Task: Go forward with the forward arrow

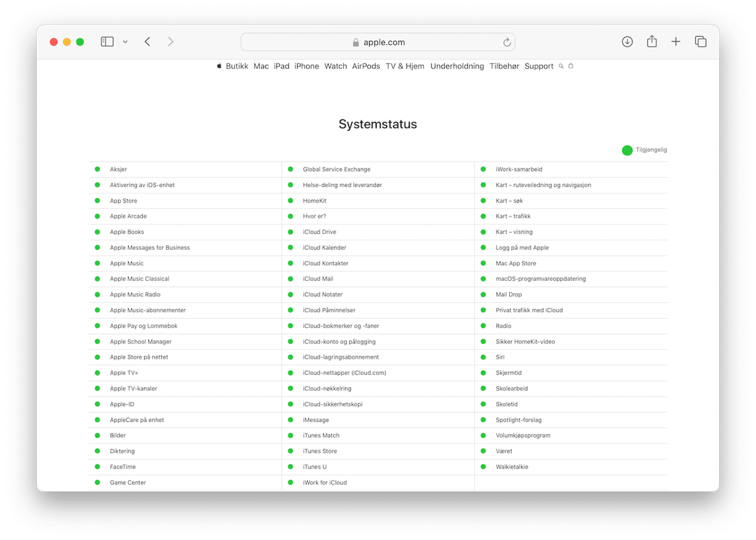Action: [x=170, y=42]
